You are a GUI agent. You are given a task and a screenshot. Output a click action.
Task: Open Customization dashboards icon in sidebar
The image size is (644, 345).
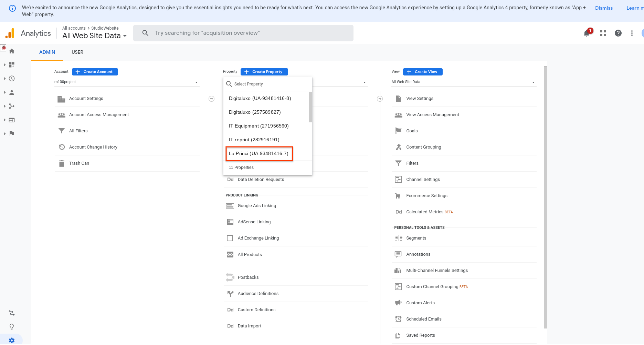coord(12,65)
